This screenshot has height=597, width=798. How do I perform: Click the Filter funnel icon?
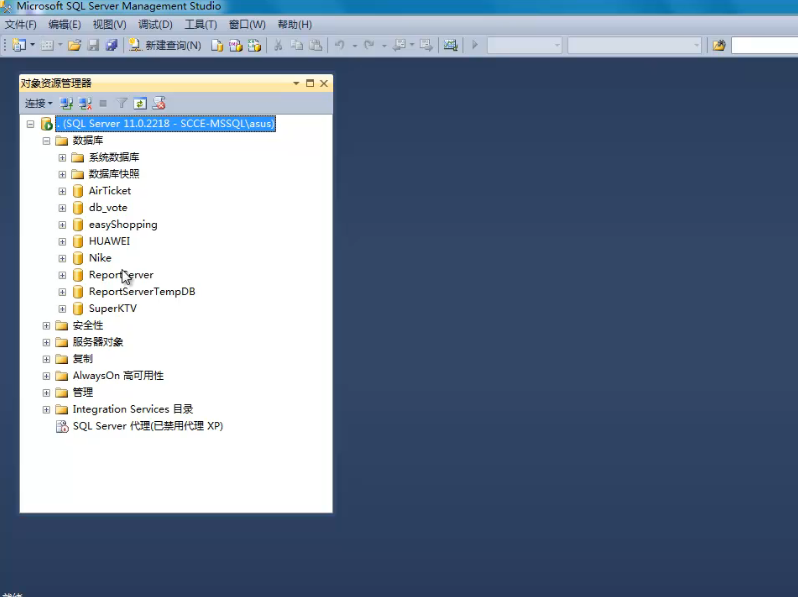122,103
